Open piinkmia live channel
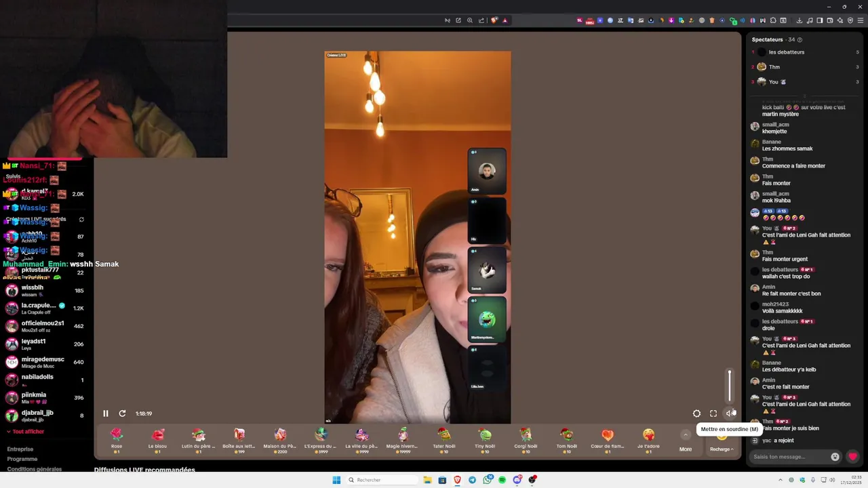868x488 pixels. [46, 398]
